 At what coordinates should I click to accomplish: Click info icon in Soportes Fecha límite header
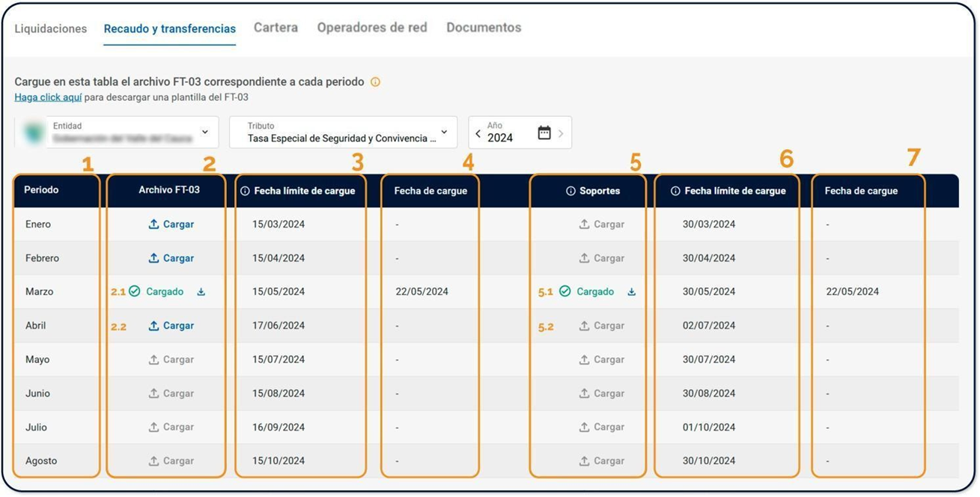tap(675, 192)
